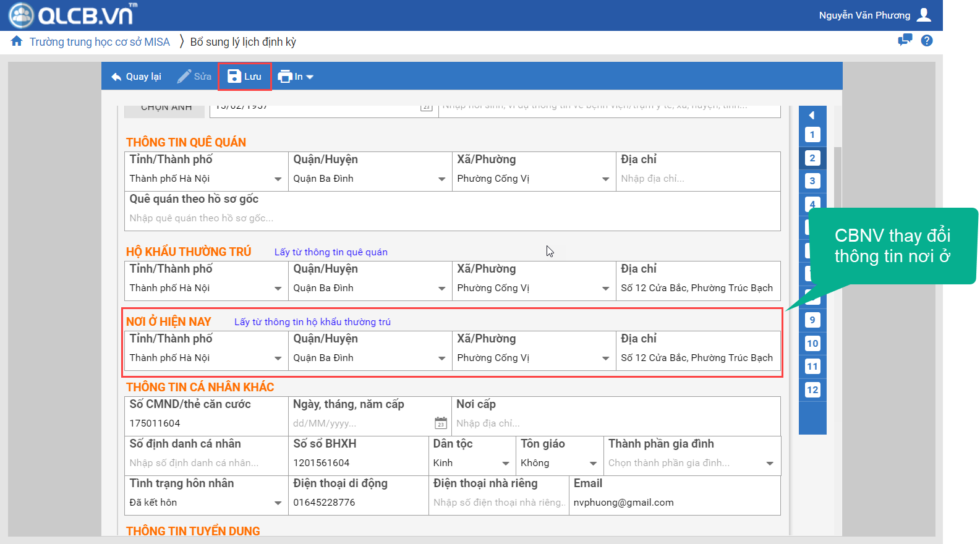Viewport: 980px width, 544px height.
Task: Jump to section 1 in side navigator
Action: tap(812, 135)
